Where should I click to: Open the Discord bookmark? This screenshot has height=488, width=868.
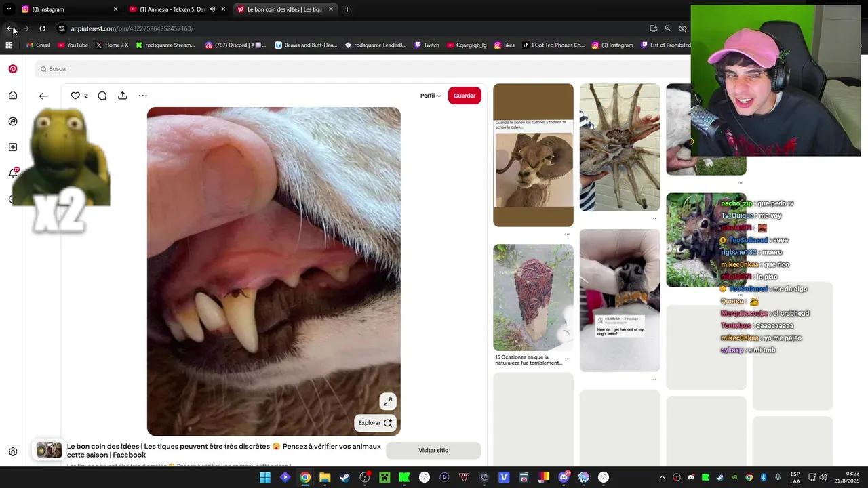235,45
